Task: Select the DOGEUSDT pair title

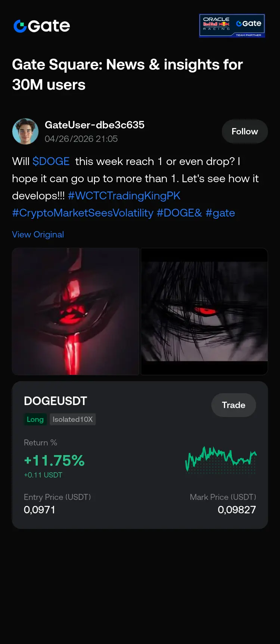Action: coord(55,401)
